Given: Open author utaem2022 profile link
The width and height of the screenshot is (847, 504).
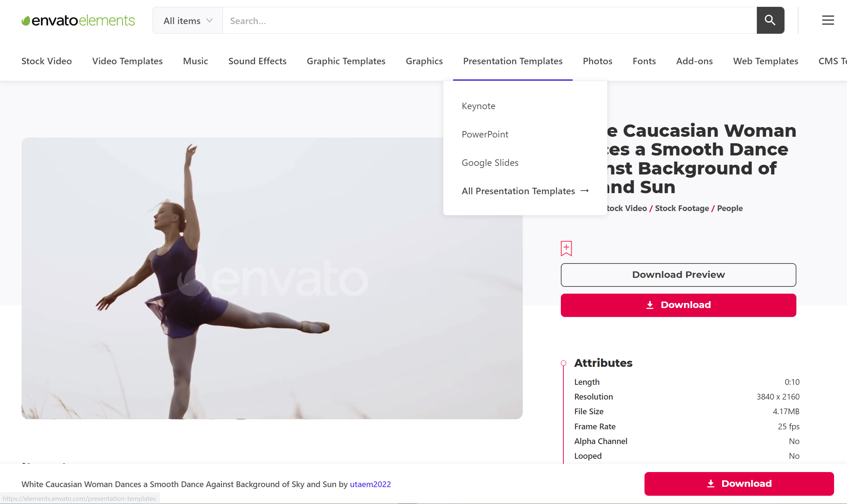Looking at the screenshot, I should (370, 484).
